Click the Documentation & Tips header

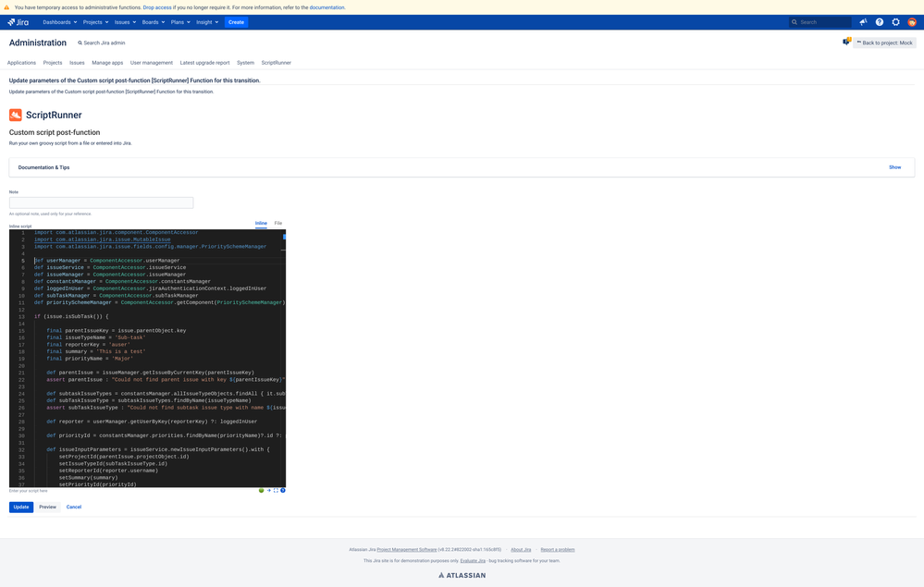point(43,167)
